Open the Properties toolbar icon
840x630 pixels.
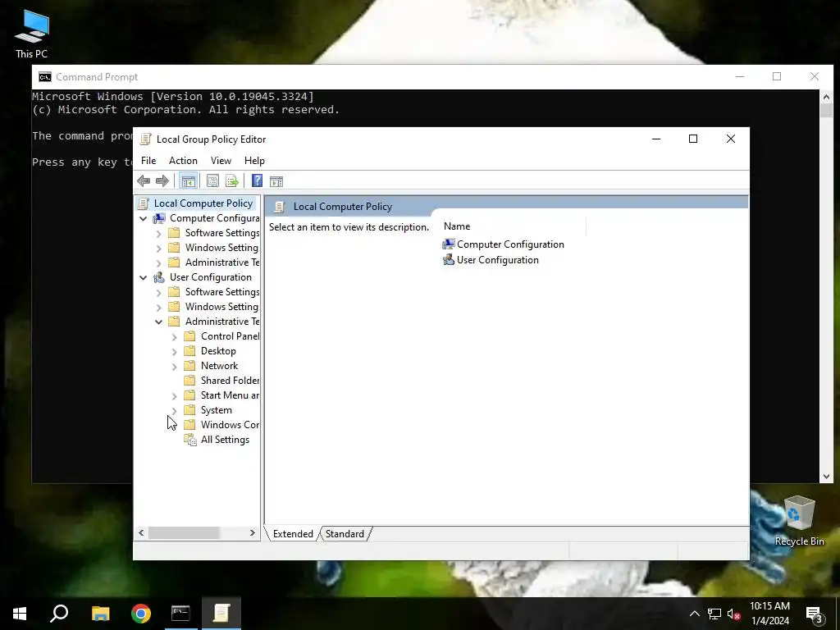coord(212,181)
